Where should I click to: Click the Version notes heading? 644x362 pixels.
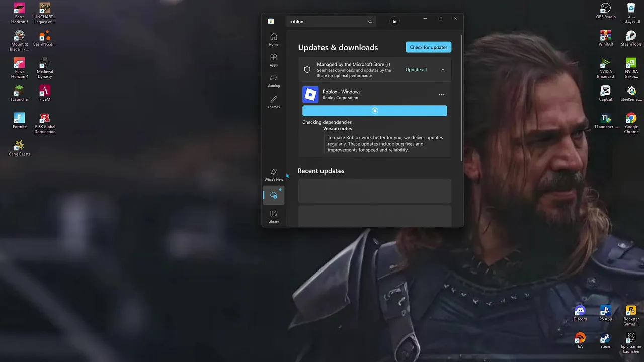(338, 129)
